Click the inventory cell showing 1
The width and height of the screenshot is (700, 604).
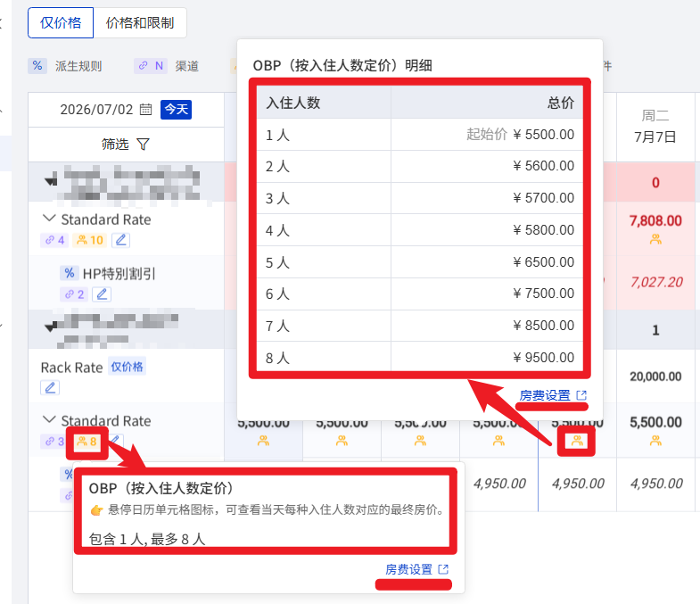pyautogui.click(x=655, y=330)
